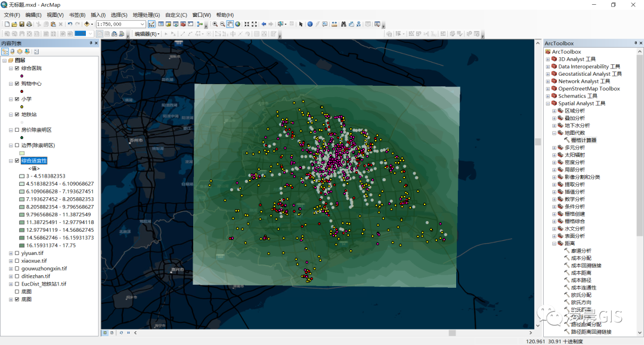
Task: Open the Go To XY tool
Action: [x=359, y=24]
